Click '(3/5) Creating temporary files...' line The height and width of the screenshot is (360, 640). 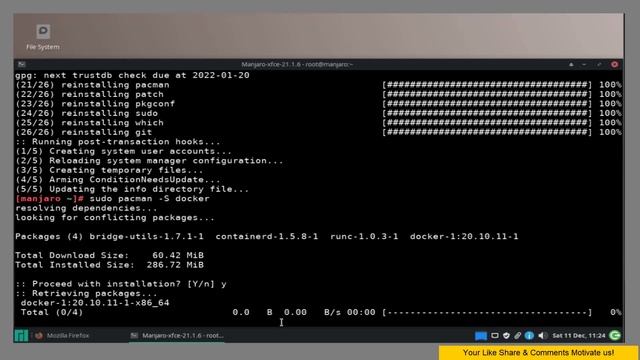pos(109,170)
